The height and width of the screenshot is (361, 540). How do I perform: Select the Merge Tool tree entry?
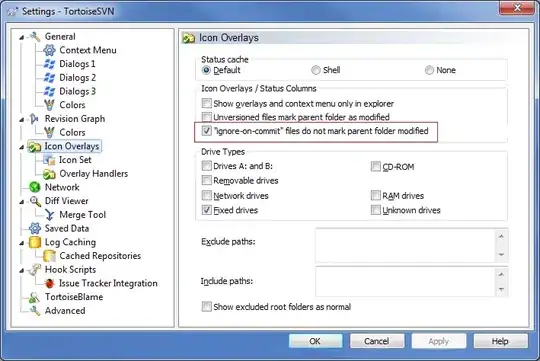tap(83, 215)
